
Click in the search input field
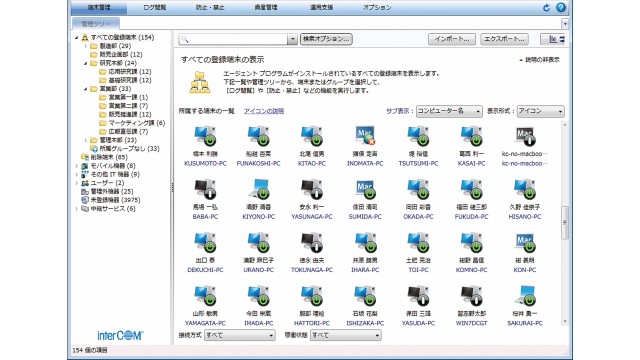233,39
